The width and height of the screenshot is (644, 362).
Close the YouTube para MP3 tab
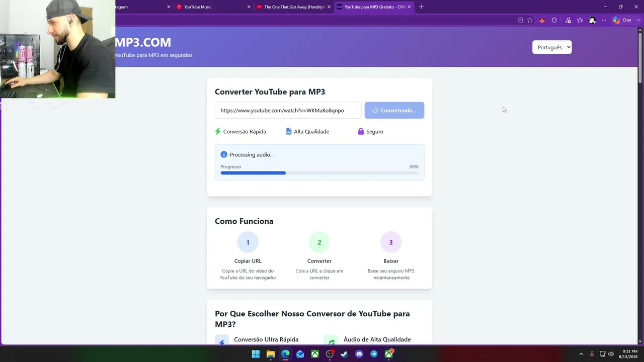409,7
